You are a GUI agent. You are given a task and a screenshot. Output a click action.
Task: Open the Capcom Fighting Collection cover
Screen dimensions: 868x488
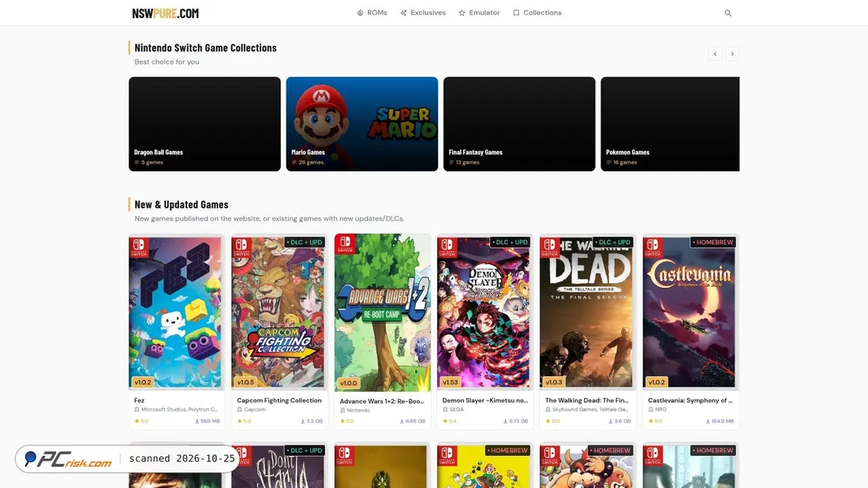click(279, 313)
